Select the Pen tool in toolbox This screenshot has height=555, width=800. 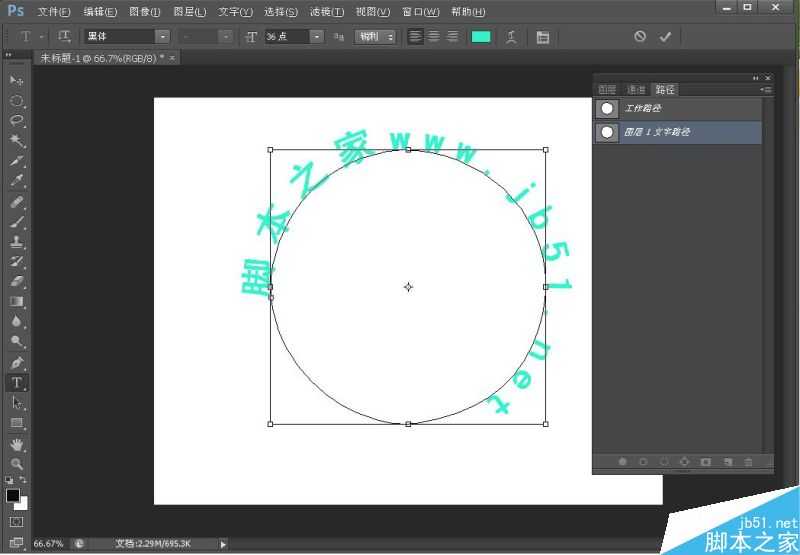(17, 362)
